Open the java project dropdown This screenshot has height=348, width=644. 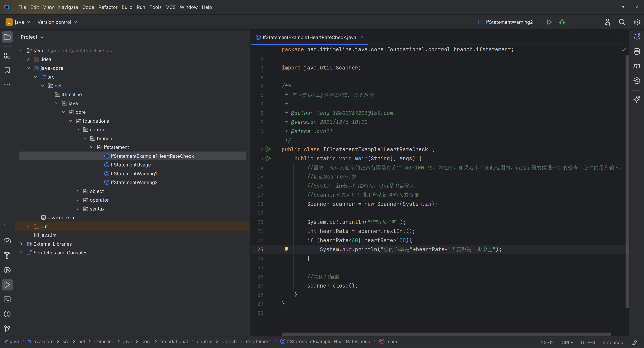point(18,22)
